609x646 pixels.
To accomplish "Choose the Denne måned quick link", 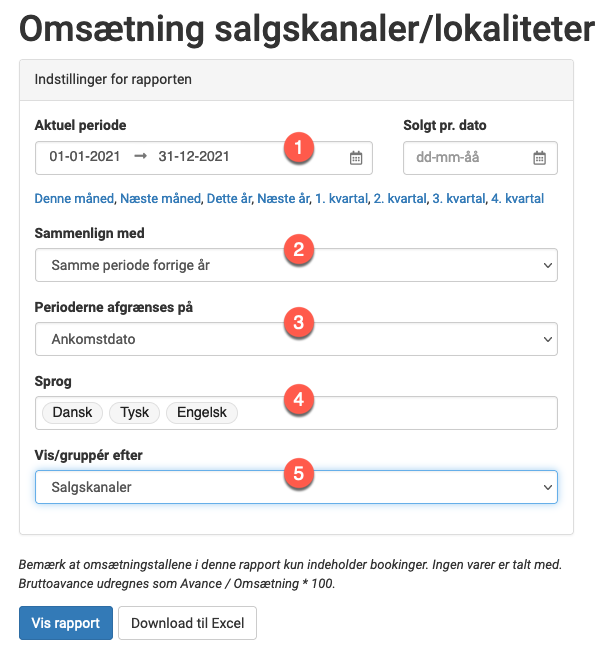I will (74, 199).
